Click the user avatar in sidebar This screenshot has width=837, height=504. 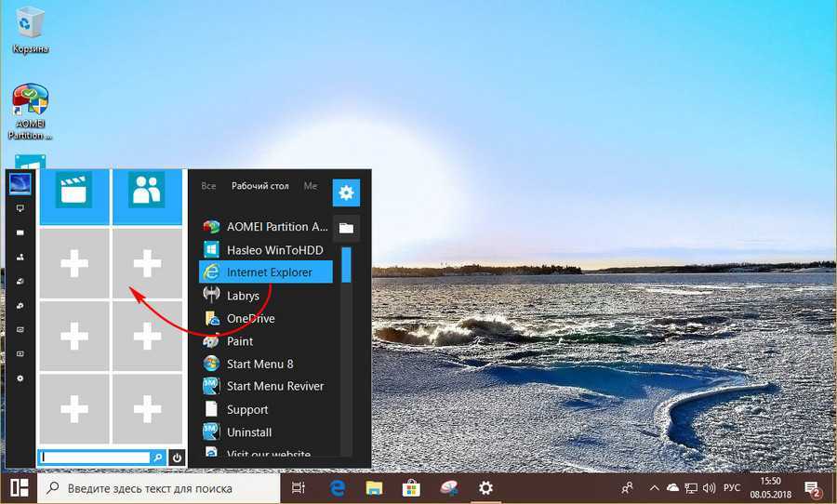click(x=20, y=184)
